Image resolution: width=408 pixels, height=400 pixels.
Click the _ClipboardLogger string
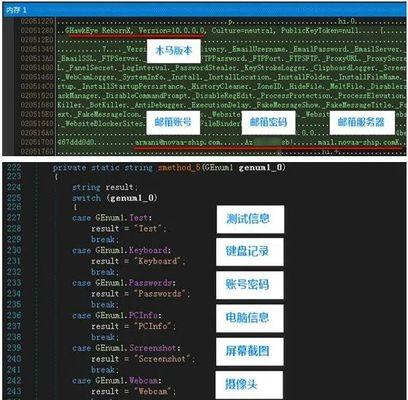[344, 68]
